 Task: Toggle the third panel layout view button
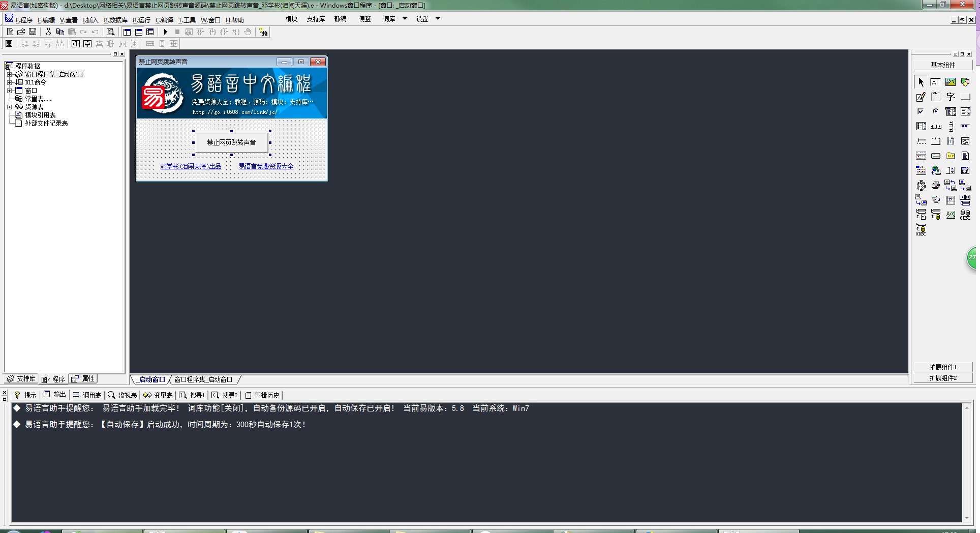click(150, 32)
